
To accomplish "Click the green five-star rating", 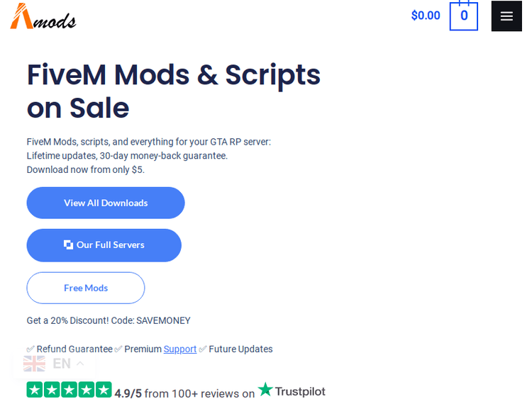I will [69, 390].
